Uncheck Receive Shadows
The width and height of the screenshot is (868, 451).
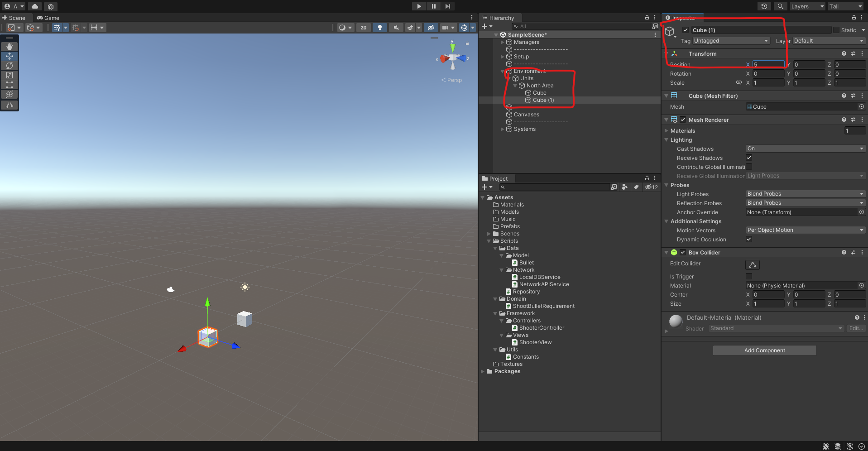(749, 158)
